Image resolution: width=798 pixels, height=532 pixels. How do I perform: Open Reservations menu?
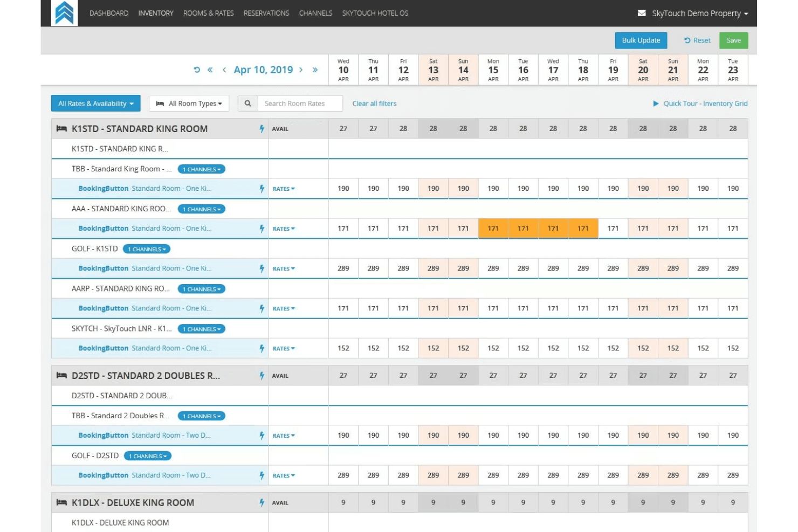(x=266, y=13)
